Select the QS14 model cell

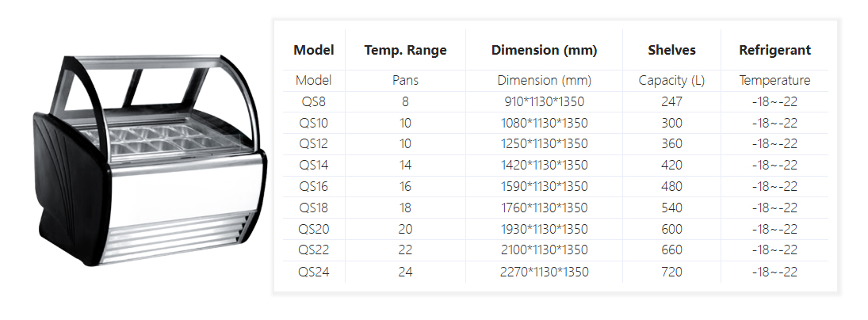click(313, 166)
